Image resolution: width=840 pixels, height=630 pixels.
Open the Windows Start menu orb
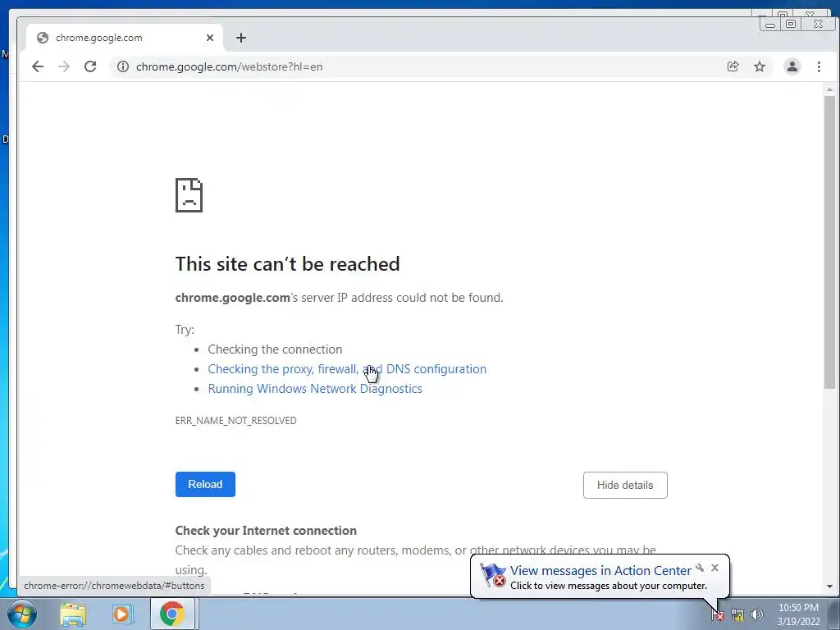(21, 614)
